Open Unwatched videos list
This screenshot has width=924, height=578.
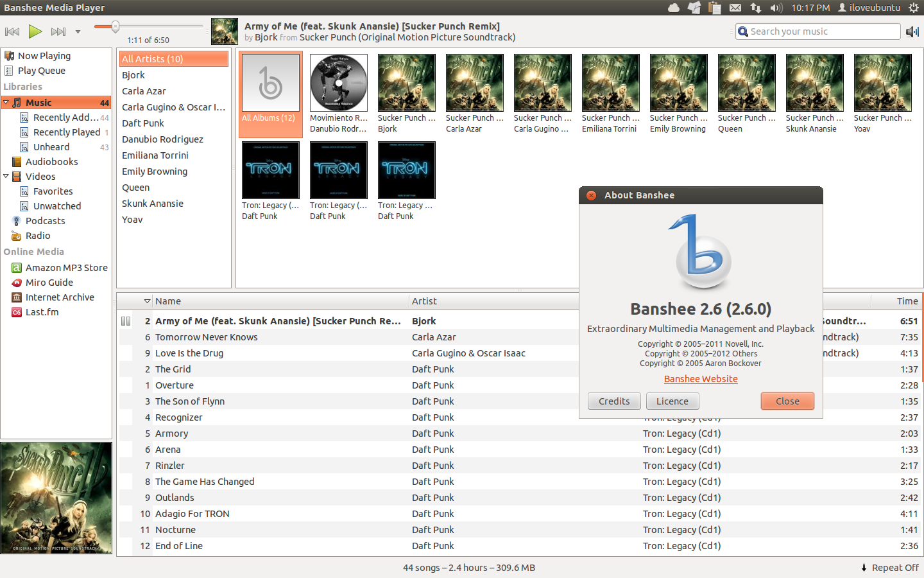point(56,206)
